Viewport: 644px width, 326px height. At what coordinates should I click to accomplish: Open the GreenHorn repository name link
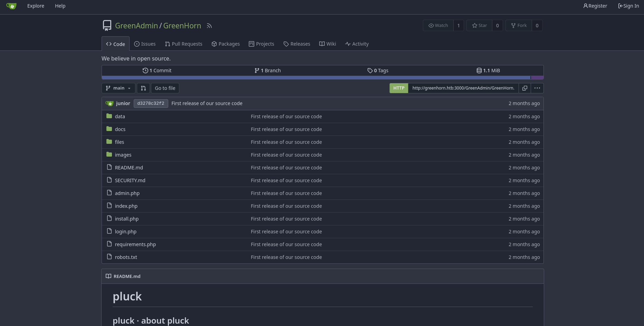[182, 26]
